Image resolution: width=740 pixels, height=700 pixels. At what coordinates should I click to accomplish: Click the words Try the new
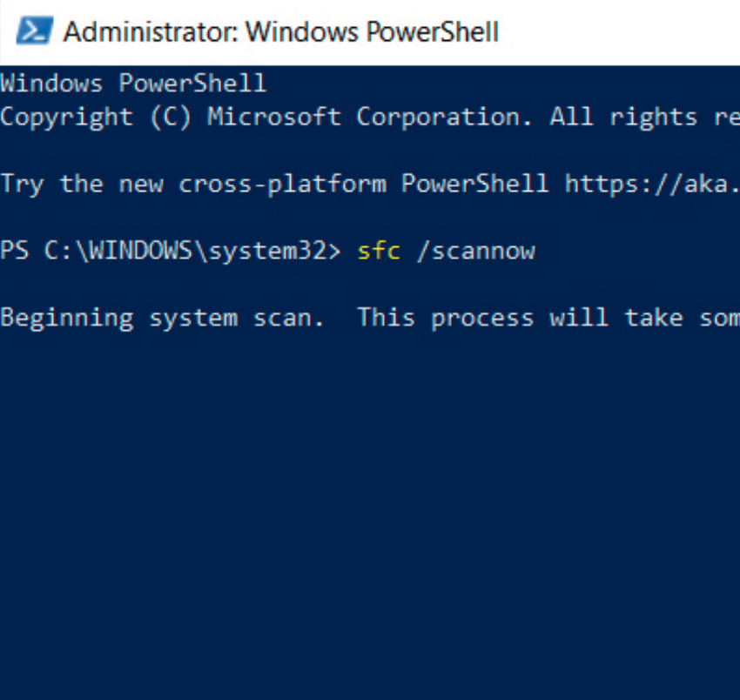(81, 184)
